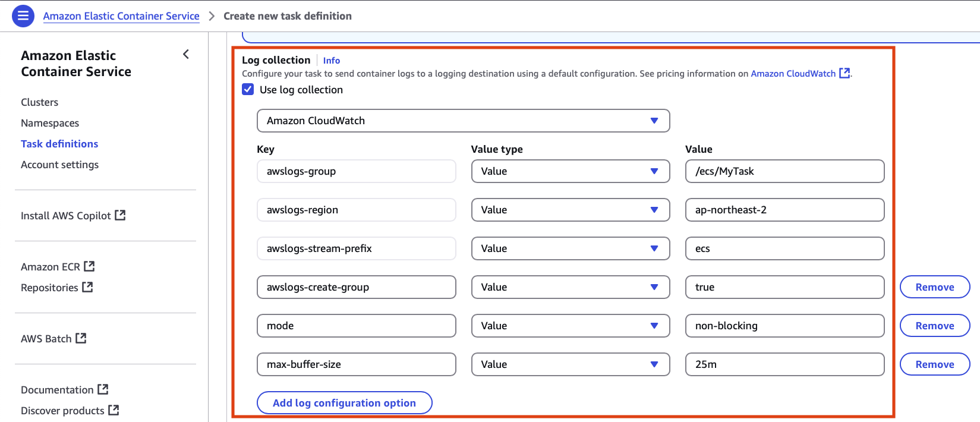The image size is (980, 422).
Task: Click external link icon beside Discover products
Action: point(114,410)
